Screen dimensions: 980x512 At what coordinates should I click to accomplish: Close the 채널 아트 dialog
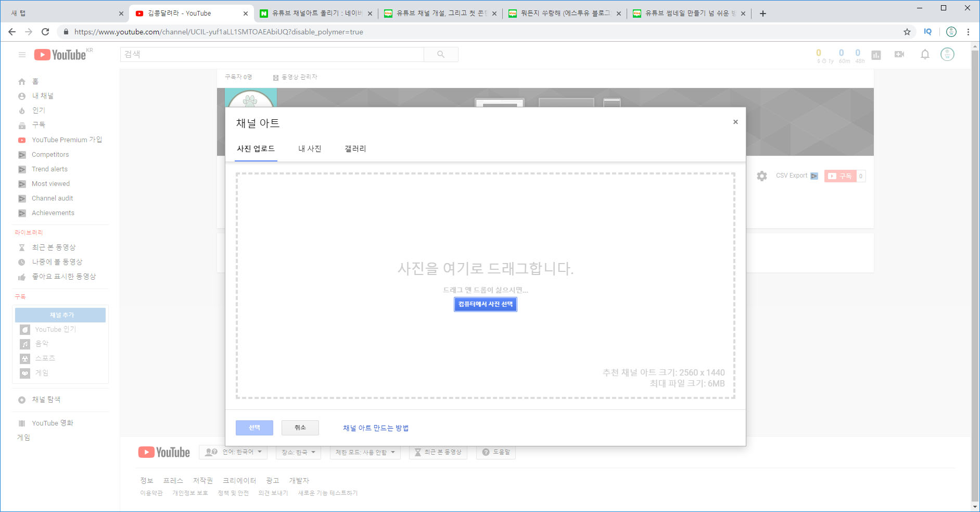735,122
